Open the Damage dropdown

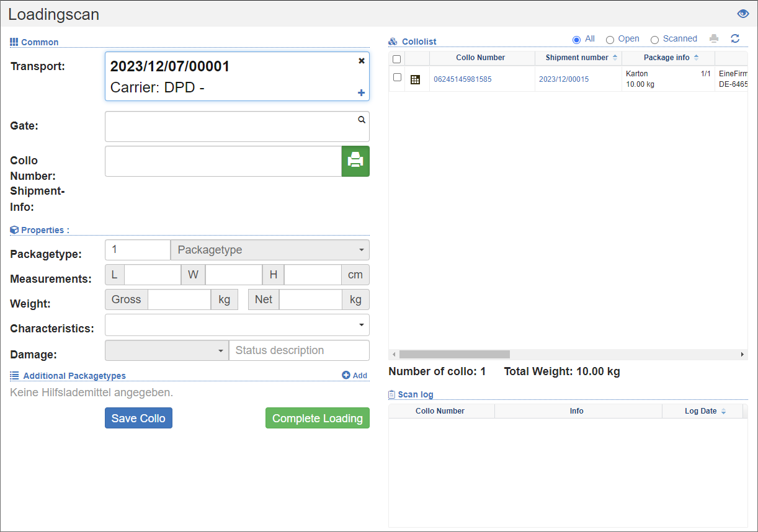click(166, 350)
